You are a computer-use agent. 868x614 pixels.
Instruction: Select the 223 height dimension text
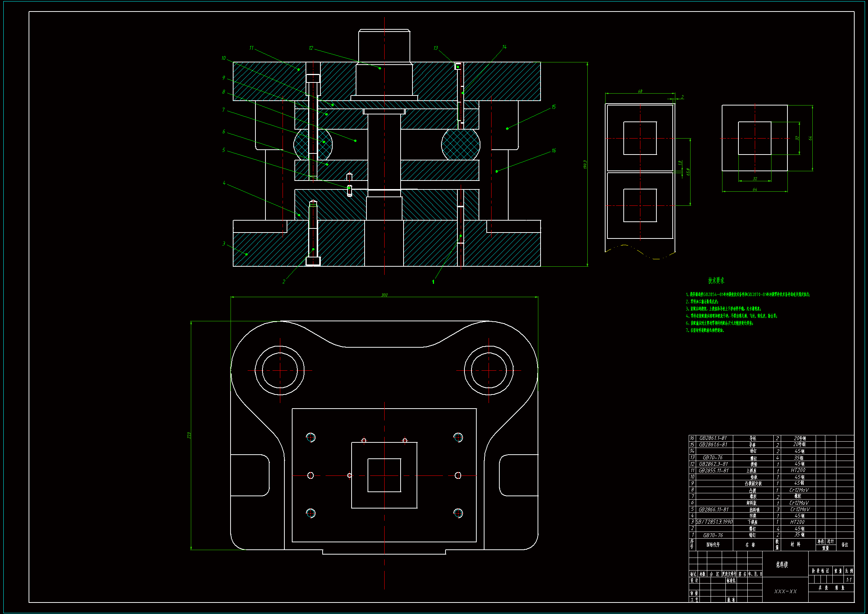coord(189,435)
